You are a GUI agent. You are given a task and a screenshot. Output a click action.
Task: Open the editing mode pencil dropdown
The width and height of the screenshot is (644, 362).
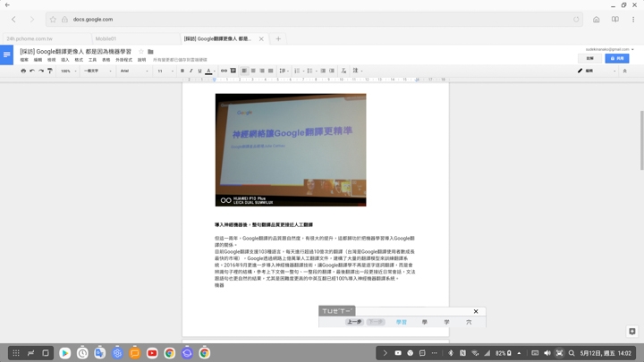coord(597,71)
